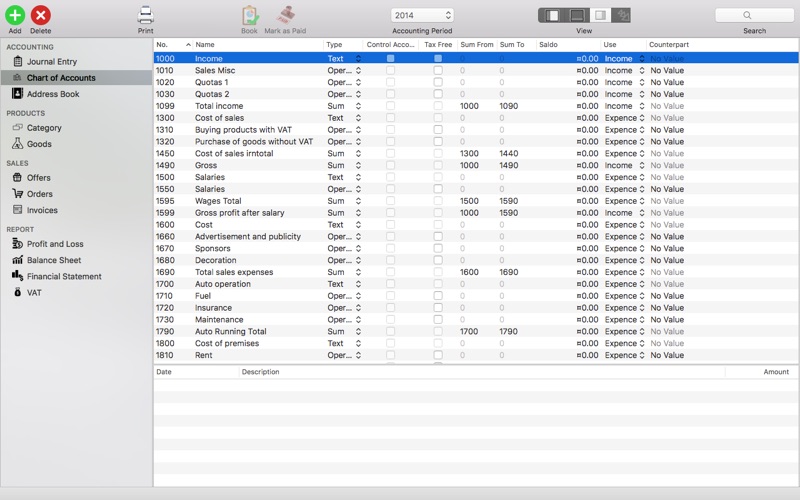Screen dimensions: 800x500
Task: Click the Mark as Paid stamp icon
Action: 286,15
